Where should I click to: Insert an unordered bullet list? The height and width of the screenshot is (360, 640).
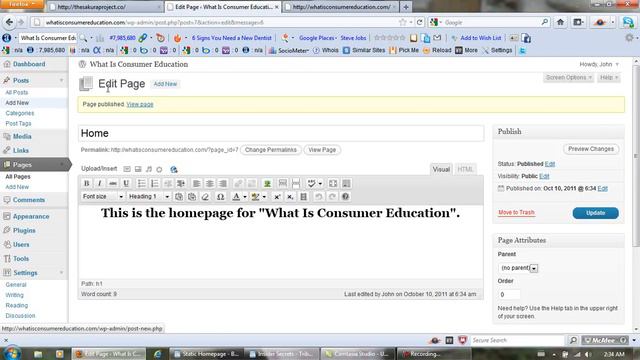pos(141,184)
